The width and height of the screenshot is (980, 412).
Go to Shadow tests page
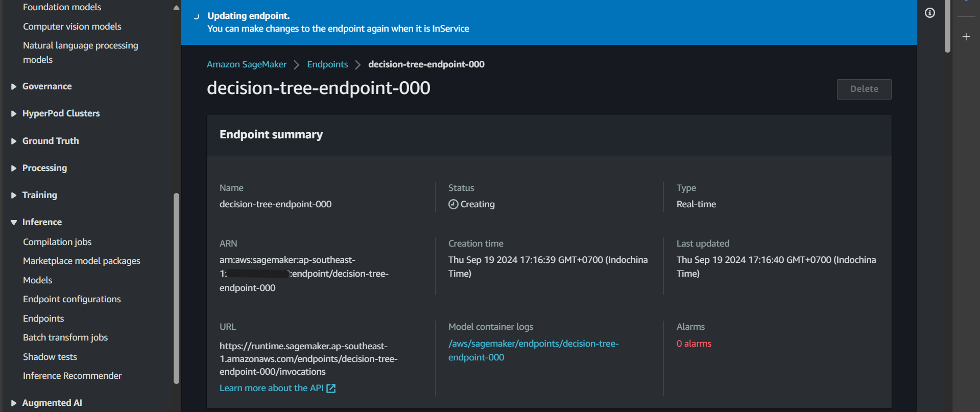pos(50,357)
